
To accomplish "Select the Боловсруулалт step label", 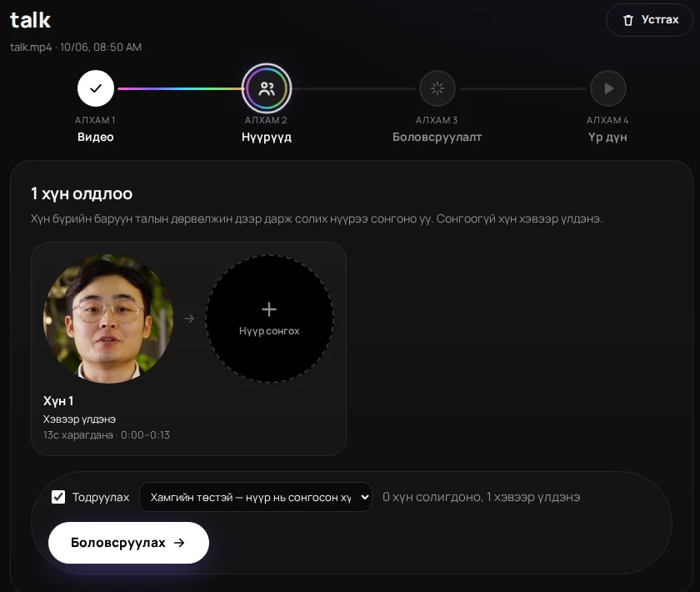I will pyautogui.click(x=437, y=137).
